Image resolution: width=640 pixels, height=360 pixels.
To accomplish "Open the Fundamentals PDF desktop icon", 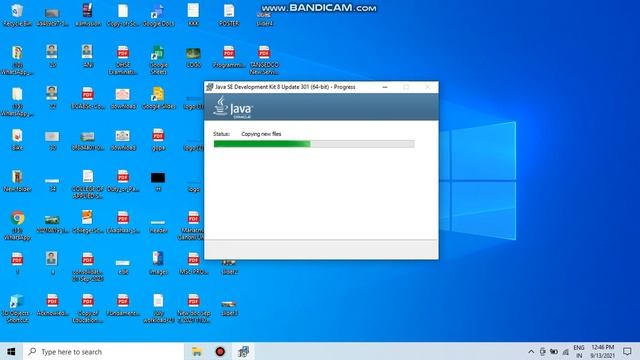I will (x=123, y=305).
